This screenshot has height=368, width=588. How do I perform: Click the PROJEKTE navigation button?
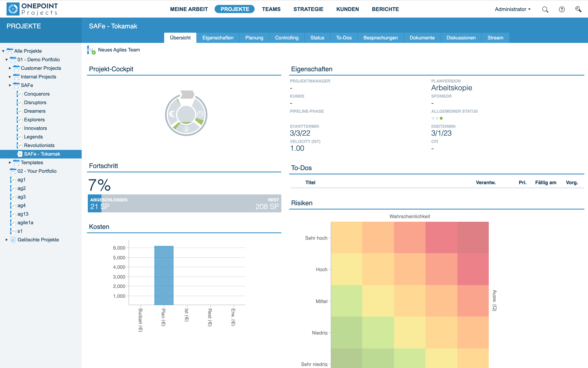[234, 9]
